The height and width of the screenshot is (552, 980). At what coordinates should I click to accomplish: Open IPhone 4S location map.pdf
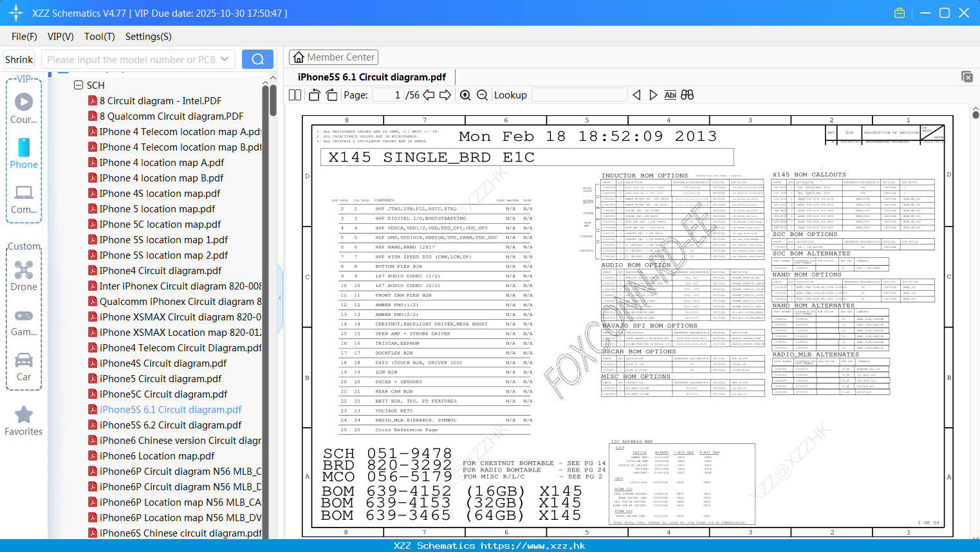(160, 193)
